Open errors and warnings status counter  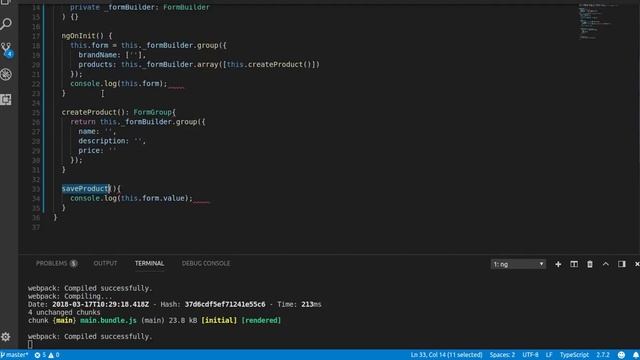[47, 355]
